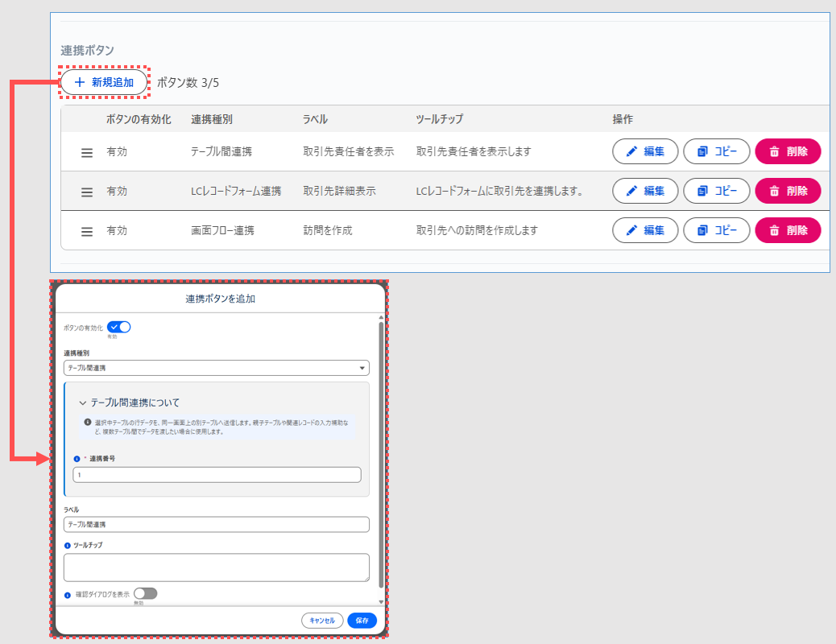Click the scrollbar up arrow in dialog
This screenshot has height=644, width=836.
tap(381, 317)
